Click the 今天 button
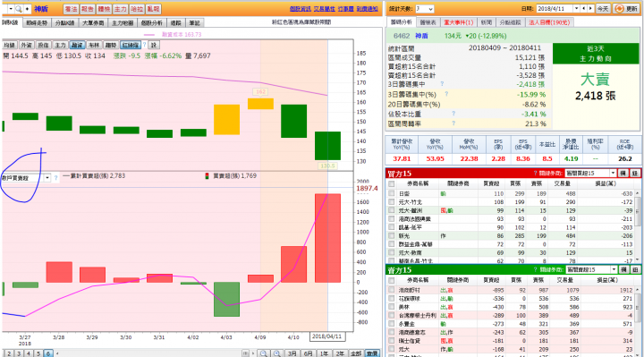This screenshot has width=644, height=357. [x=603, y=9]
